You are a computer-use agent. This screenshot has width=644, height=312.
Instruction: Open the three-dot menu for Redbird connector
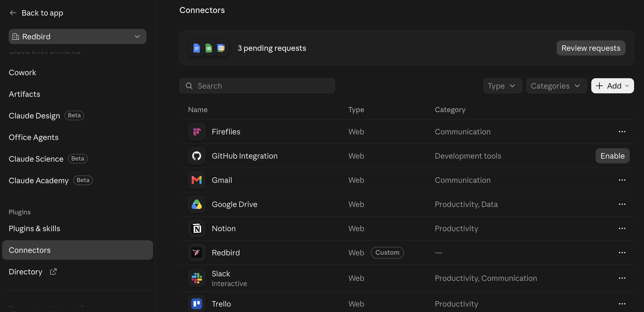click(622, 253)
